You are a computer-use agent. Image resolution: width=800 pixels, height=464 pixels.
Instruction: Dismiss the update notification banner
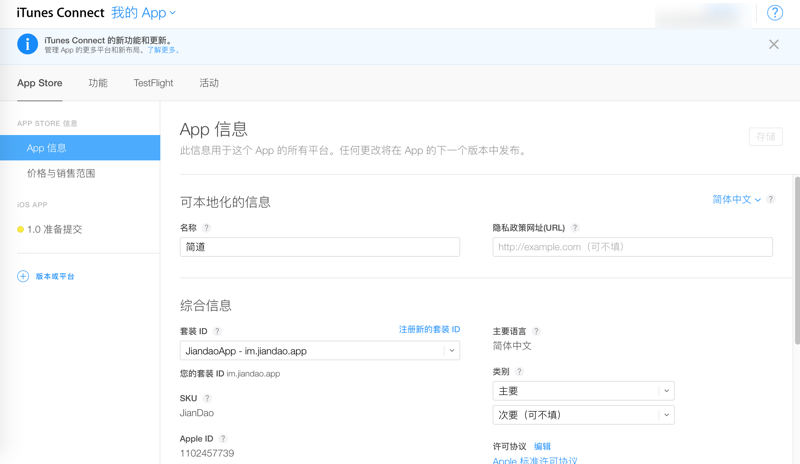(774, 44)
